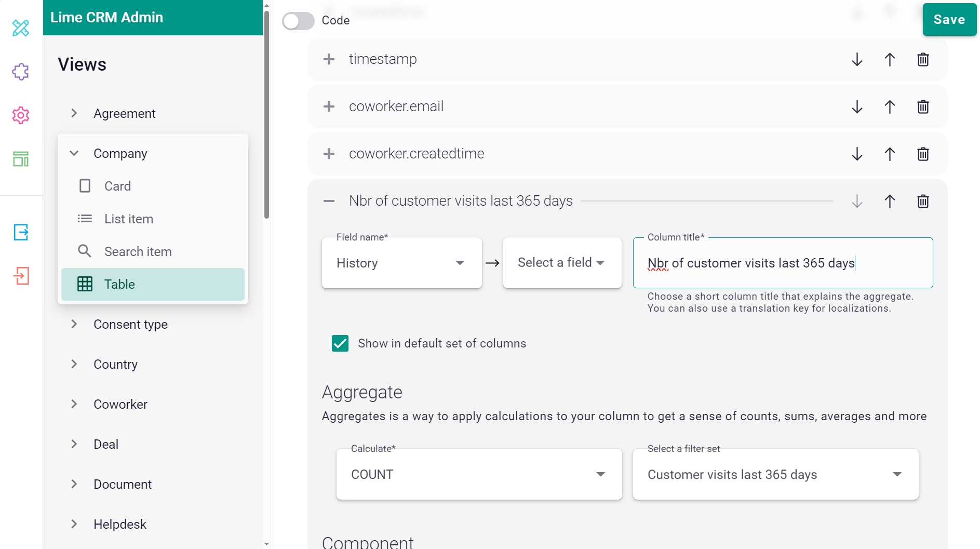The image size is (980, 549).
Task: Open the History field name dropdown
Action: pos(401,263)
